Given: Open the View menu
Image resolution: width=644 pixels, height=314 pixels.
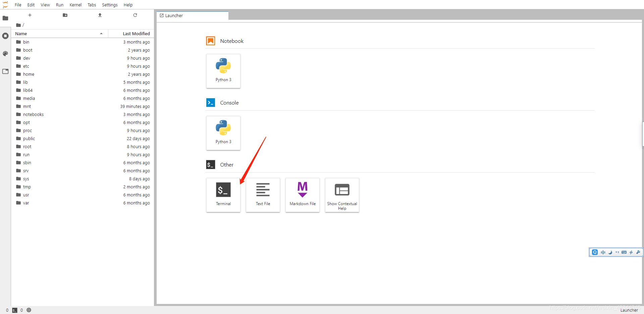Looking at the screenshot, I should coord(45,5).
